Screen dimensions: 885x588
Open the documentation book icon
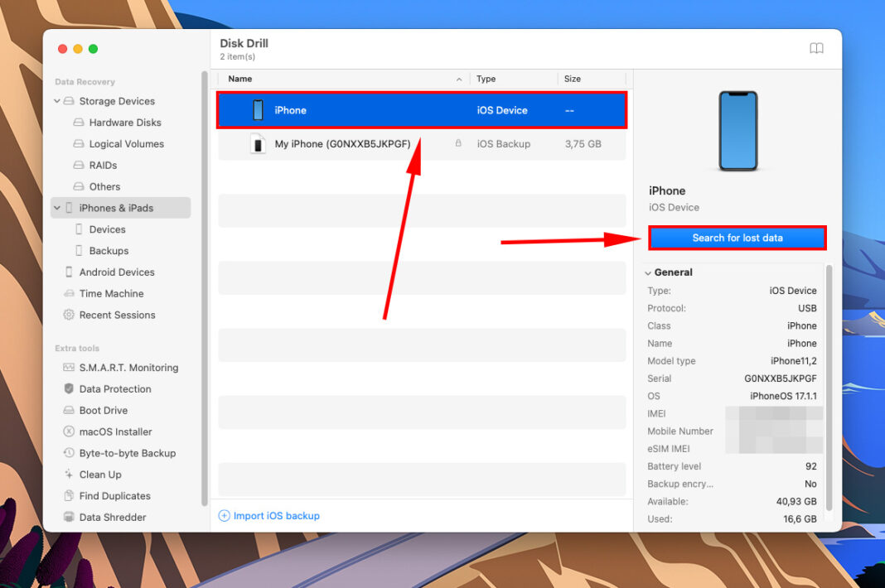816,48
